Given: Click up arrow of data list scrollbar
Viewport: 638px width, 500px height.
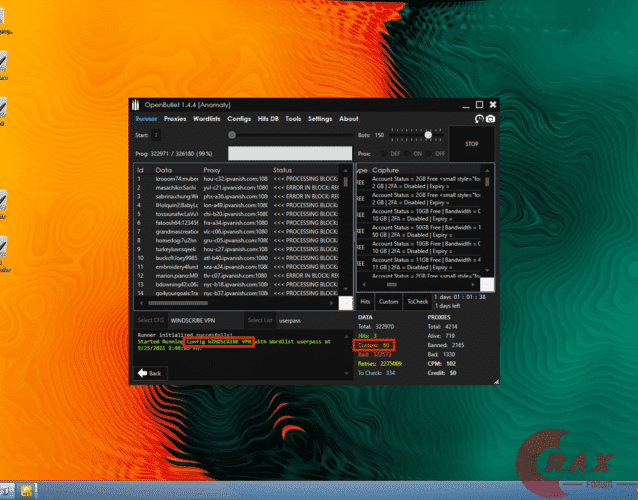Looking at the screenshot, I should [345, 171].
